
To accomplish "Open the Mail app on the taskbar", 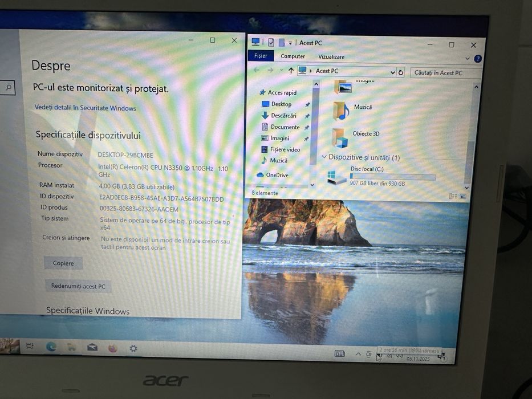I will point(92,348).
